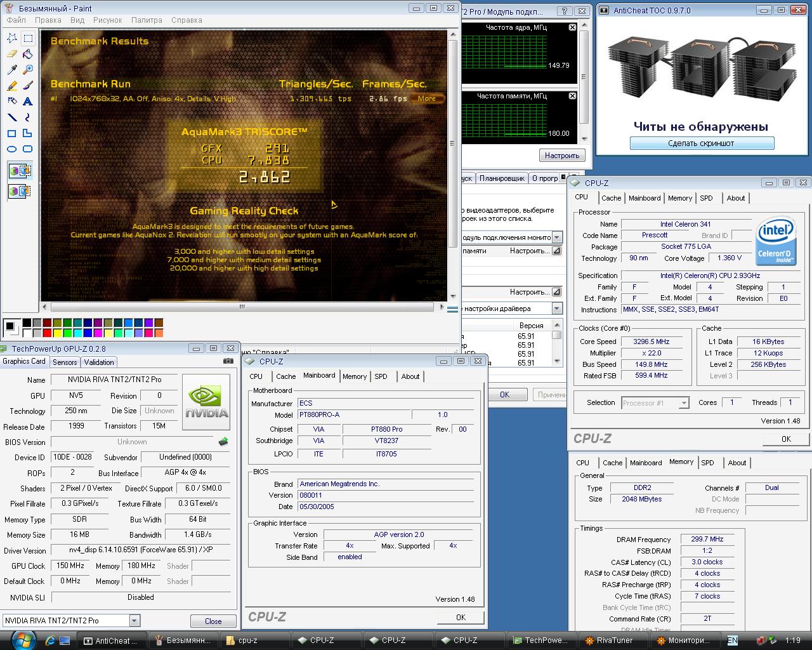This screenshot has width=812, height=650.
Task: Click OK in the CPU-Z processor window
Action: pyautogui.click(x=786, y=439)
